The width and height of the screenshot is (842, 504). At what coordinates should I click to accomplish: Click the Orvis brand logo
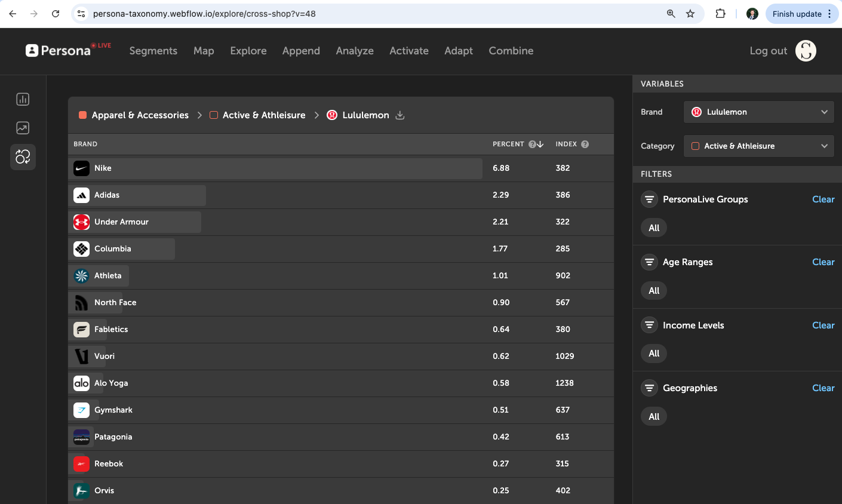point(82,491)
